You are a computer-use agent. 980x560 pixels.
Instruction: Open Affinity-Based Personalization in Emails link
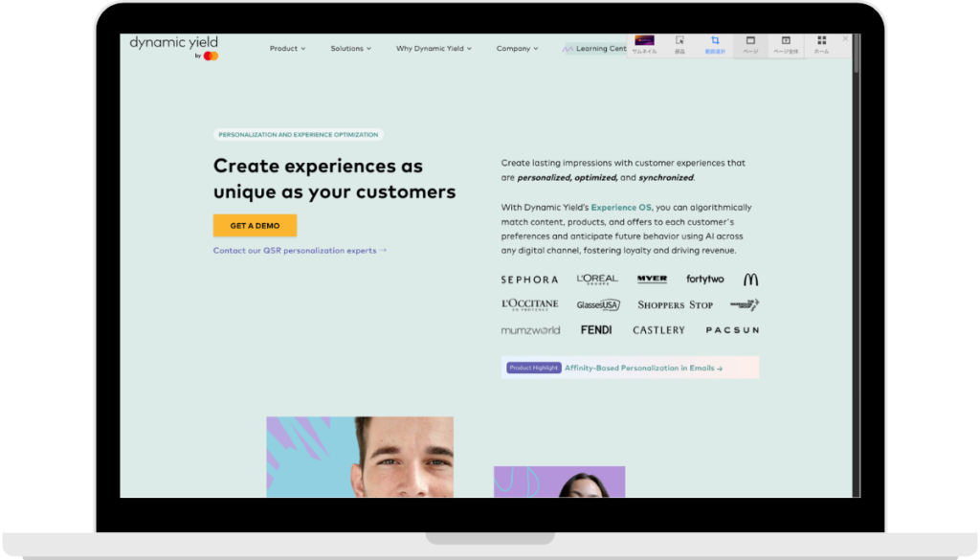tap(643, 369)
